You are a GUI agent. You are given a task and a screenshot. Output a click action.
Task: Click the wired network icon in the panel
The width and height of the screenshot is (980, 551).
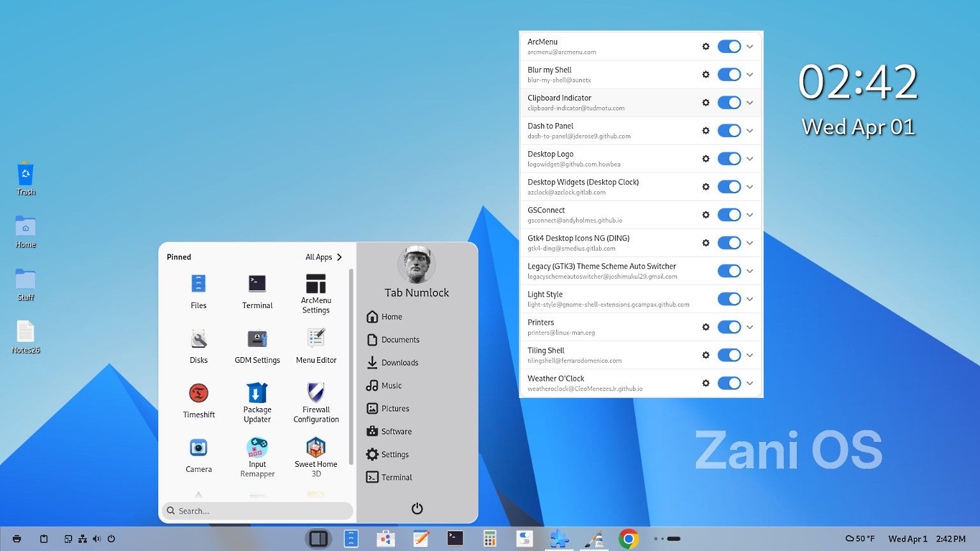(x=82, y=539)
